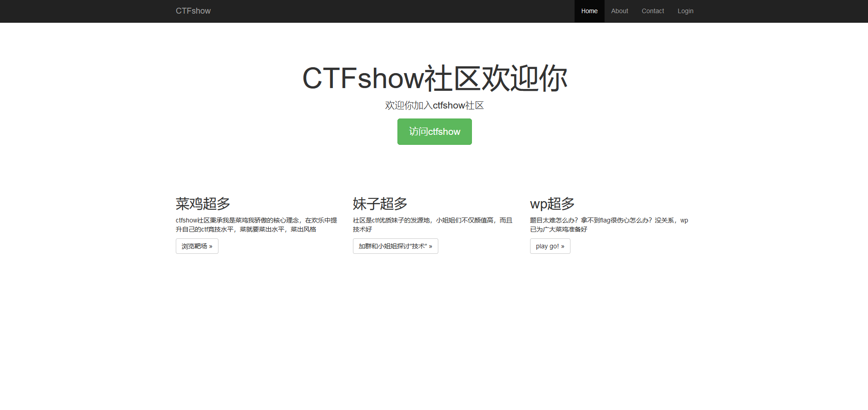Click the 妹子超多 heading
This screenshot has width=868, height=410.
tap(380, 204)
